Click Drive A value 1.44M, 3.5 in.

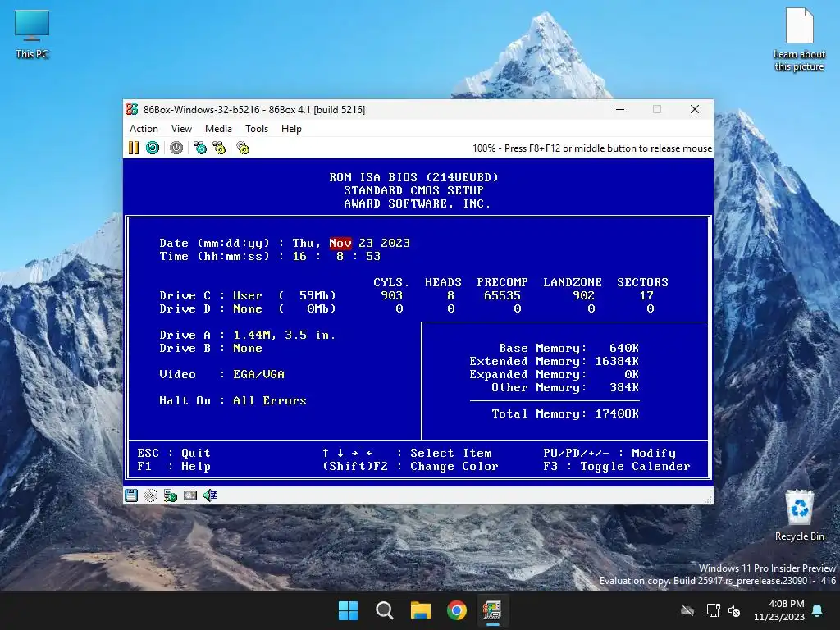click(x=285, y=335)
